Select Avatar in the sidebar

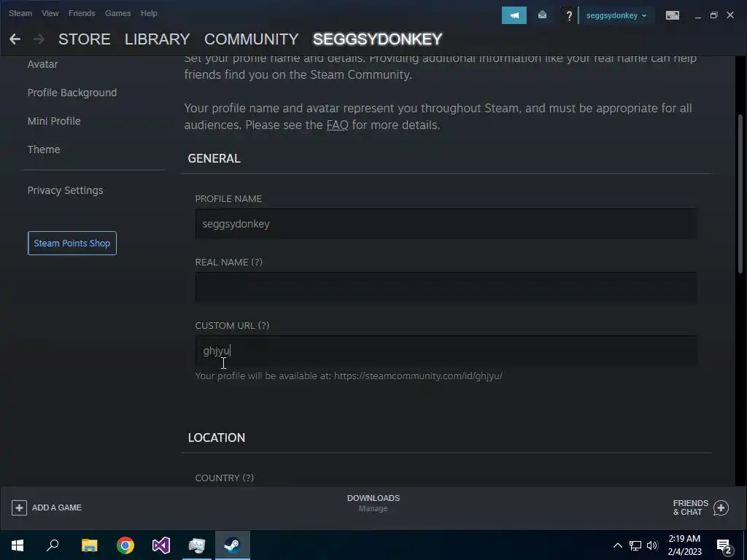click(42, 64)
